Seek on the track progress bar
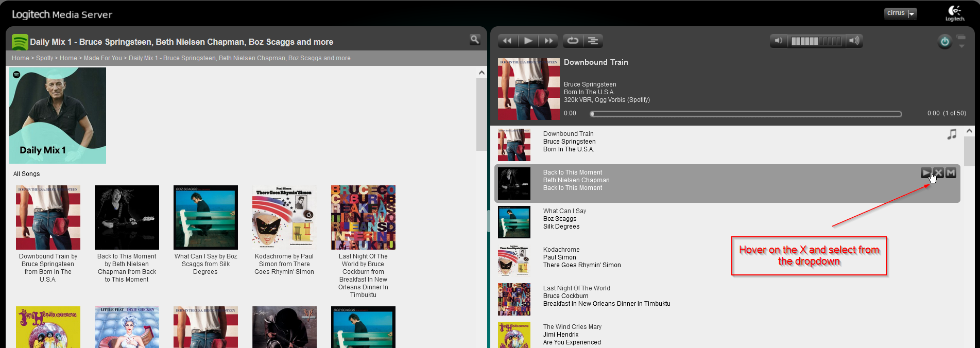 (746, 114)
